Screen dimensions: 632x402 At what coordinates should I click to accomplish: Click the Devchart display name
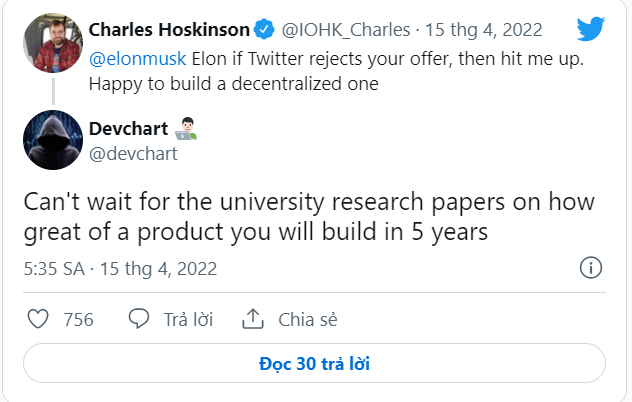tap(129, 129)
